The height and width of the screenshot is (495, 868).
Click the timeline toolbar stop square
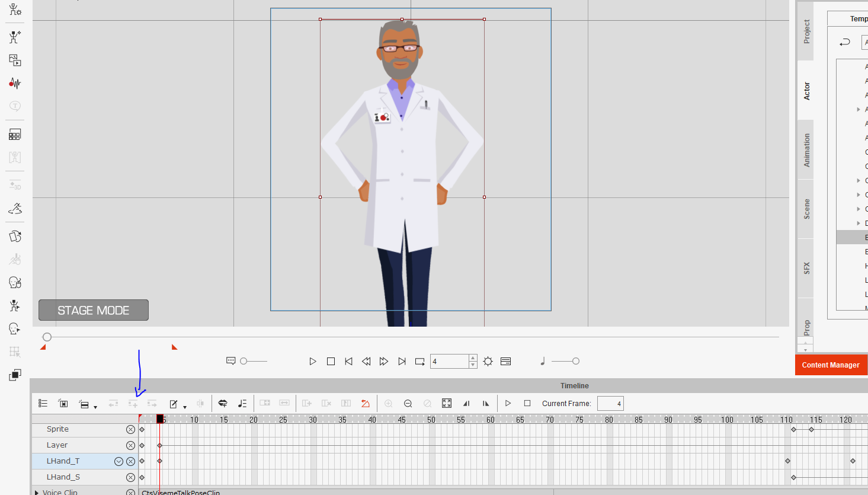[x=527, y=403]
